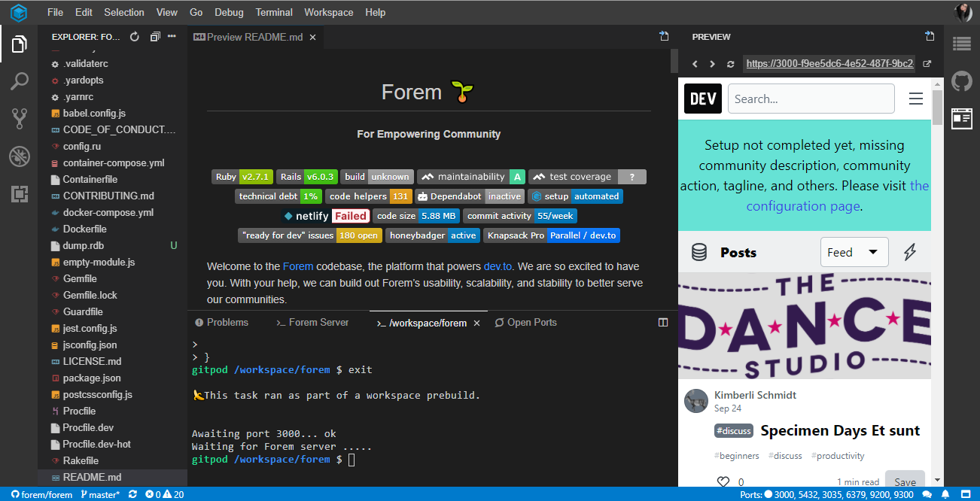Click the netlify Failed badge
The height and width of the screenshot is (501, 980).
click(327, 216)
